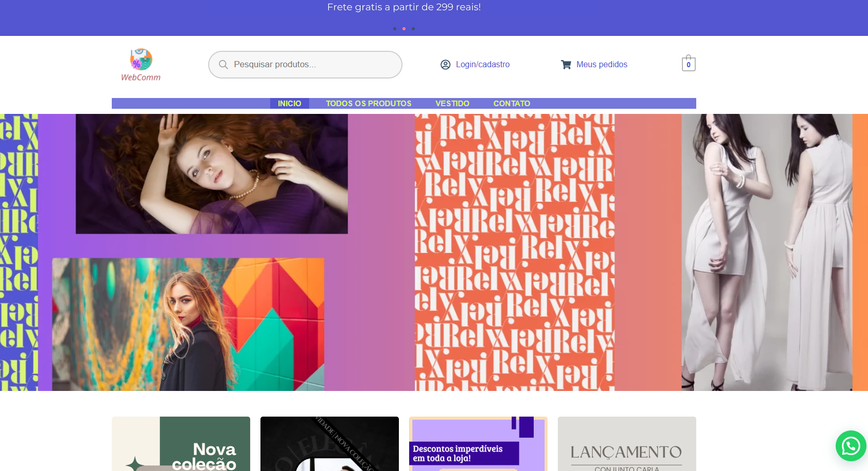Open the shopping bag with 0 items
Viewport: 868px width, 471px height.
click(x=688, y=64)
